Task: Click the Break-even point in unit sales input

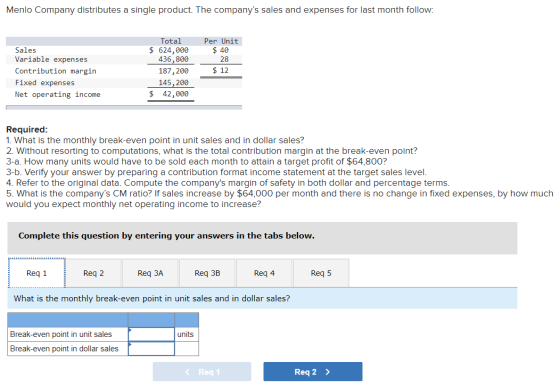Action: coord(151,334)
